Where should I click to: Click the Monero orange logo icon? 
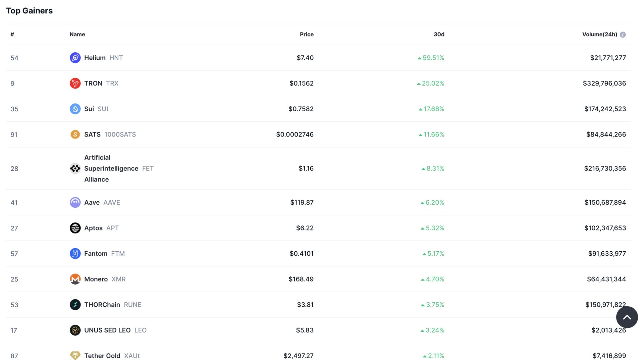click(75, 279)
